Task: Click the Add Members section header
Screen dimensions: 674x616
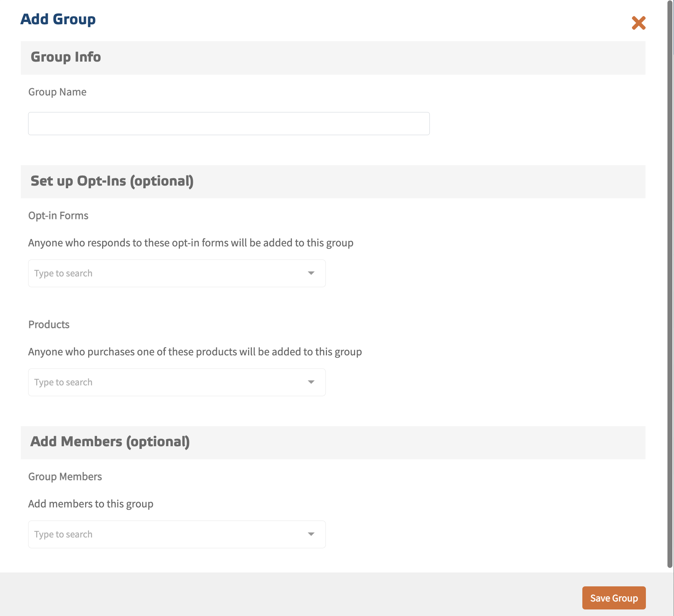Action: point(110,442)
